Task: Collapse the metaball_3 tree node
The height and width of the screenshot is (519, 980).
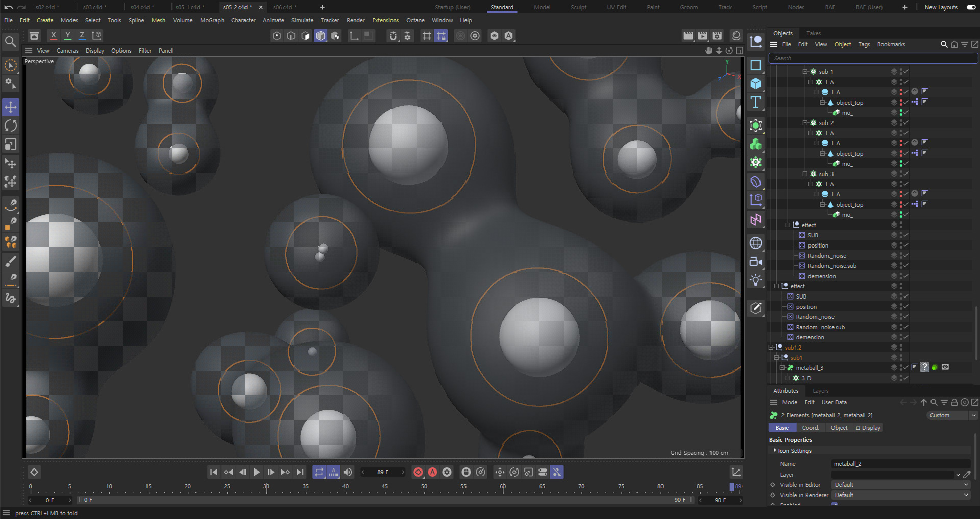Action: click(x=782, y=368)
